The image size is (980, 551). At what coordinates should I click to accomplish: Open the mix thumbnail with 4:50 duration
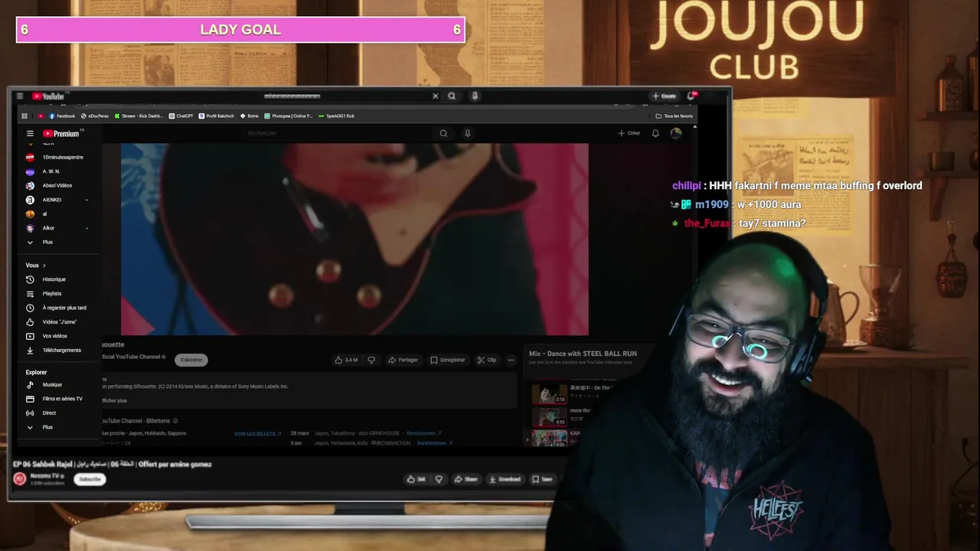tap(550, 417)
